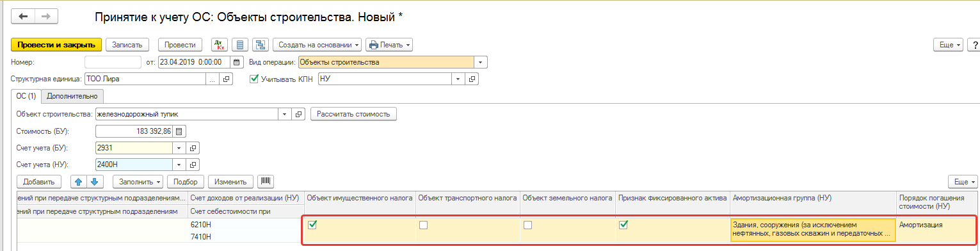The width and height of the screenshot is (980, 251).
Task: Click the back navigation arrow
Action: click(23, 15)
